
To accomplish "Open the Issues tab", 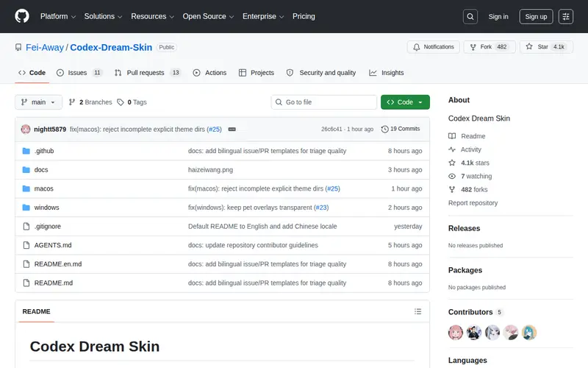I will 79,73.
